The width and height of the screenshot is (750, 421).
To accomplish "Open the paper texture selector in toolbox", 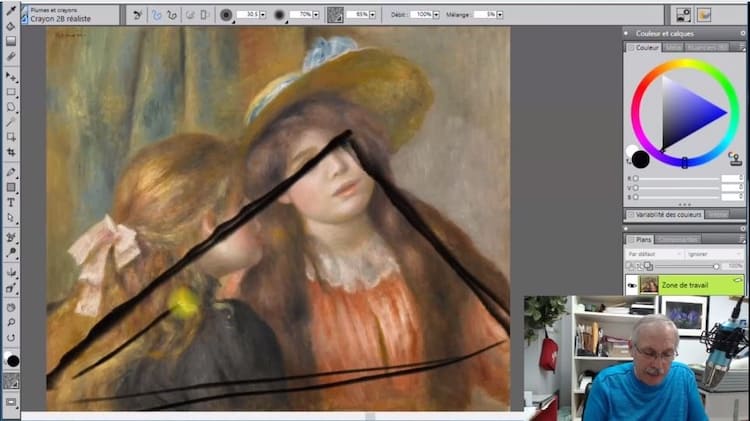I will tap(11, 381).
